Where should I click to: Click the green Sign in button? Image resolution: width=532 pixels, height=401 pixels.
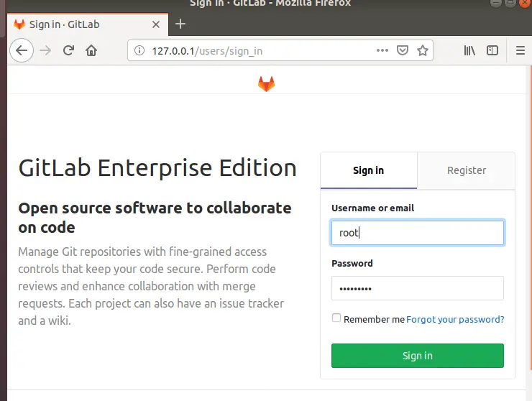(417, 356)
